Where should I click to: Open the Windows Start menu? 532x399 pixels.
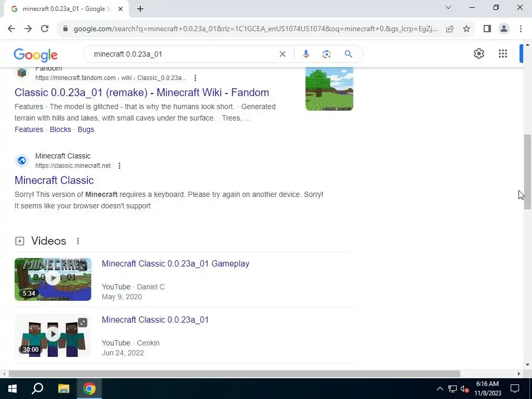pyautogui.click(x=12, y=389)
